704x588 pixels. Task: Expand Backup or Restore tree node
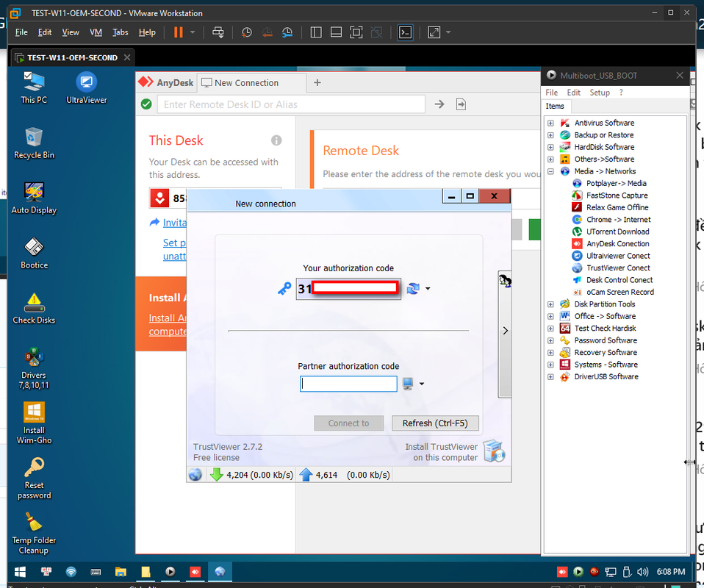pyautogui.click(x=550, y=135)
